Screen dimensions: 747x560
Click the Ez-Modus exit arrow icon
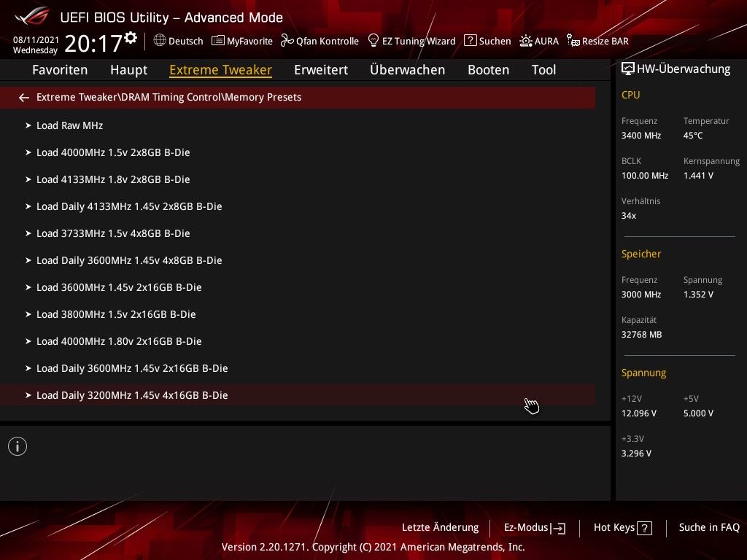coord(558,528)
